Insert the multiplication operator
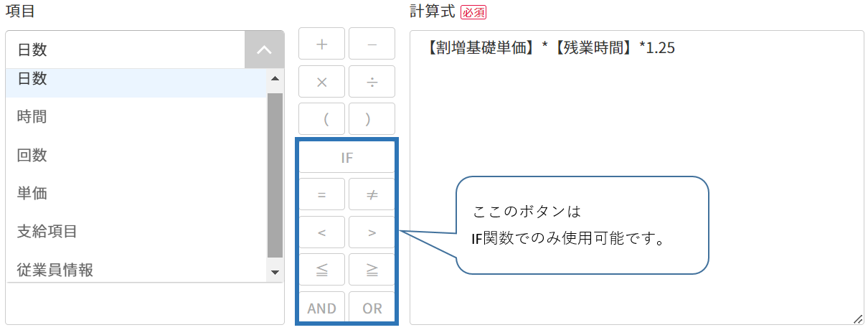The image size is (868, 330). [x=321, y=82]
